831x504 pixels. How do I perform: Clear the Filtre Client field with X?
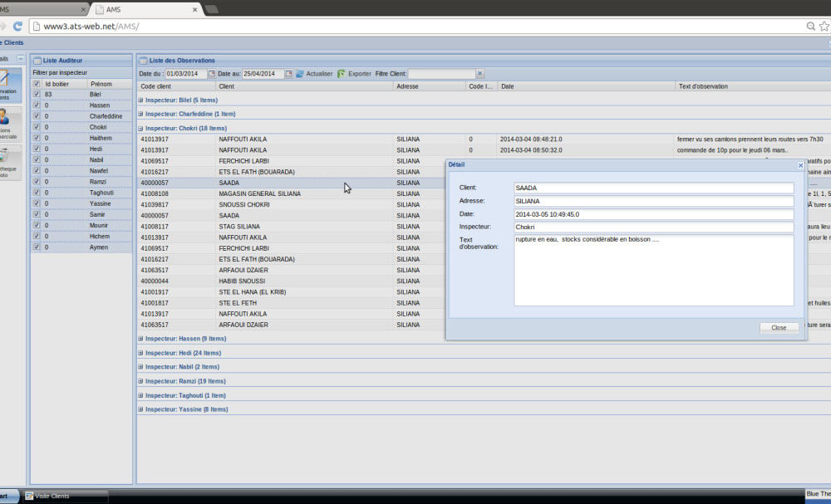pos(479,74)
